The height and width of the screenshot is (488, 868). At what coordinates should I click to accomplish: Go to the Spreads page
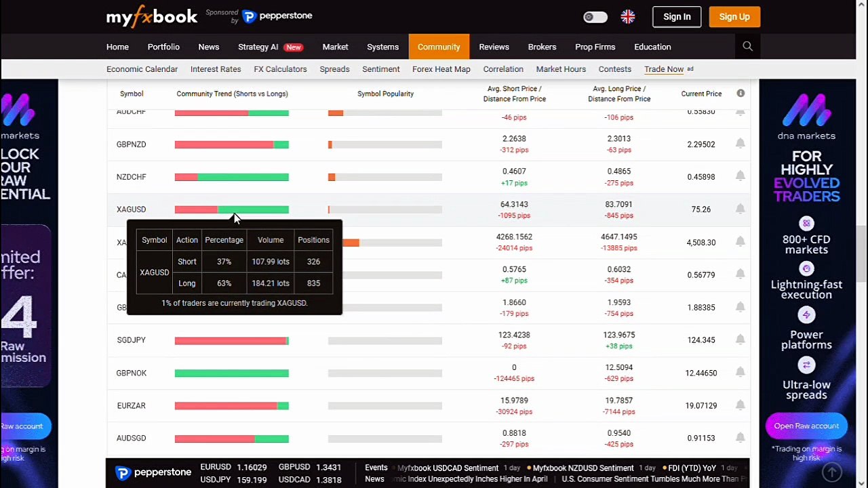tap(334, 69)
